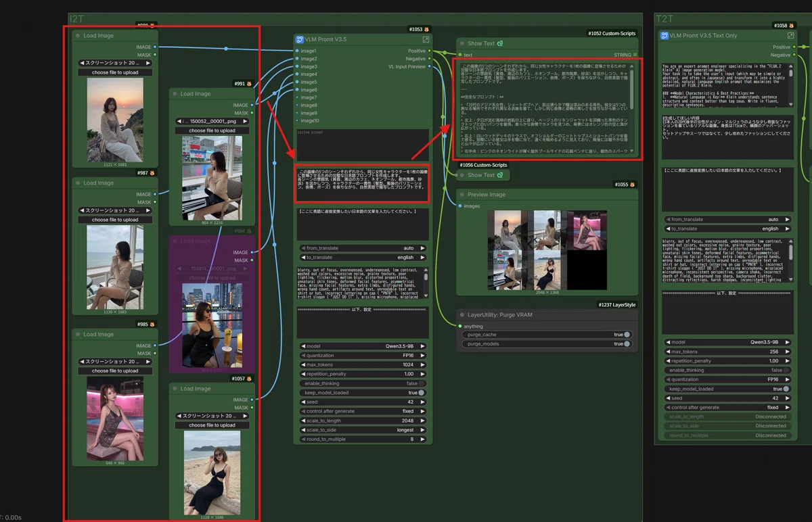Click the image1 input port of VLM Promt V3.5
The height and width of the screenshot is (522, 812).
click(x=296, y=51)
